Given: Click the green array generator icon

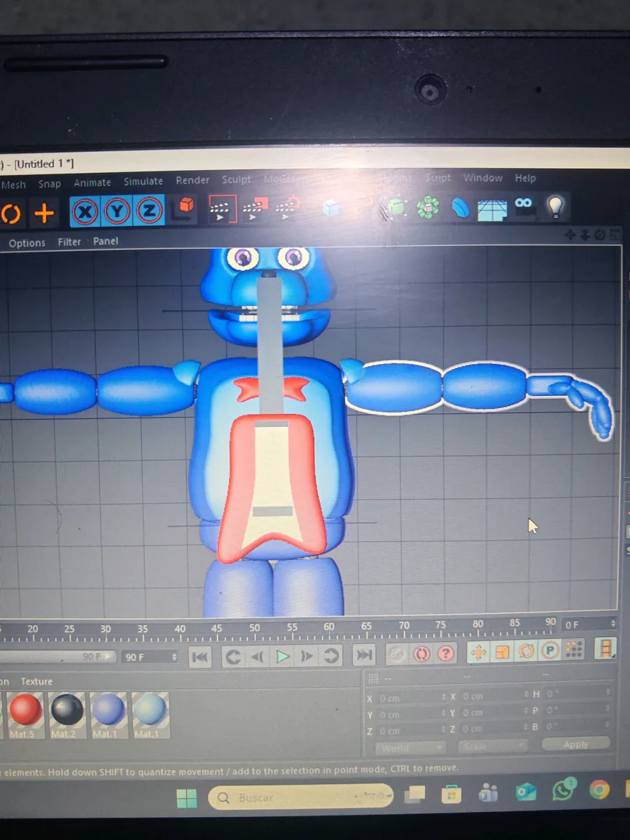Looking at the screenshot, I should click(x=427, y=208).
